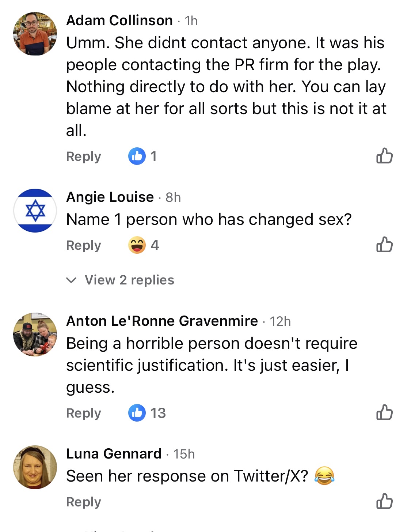Open Angie Louise's flag profile picture

tap(35, 211)
